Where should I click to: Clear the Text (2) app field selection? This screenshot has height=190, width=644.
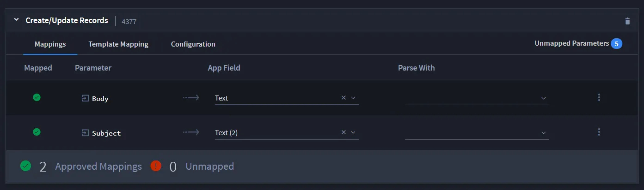343,132
